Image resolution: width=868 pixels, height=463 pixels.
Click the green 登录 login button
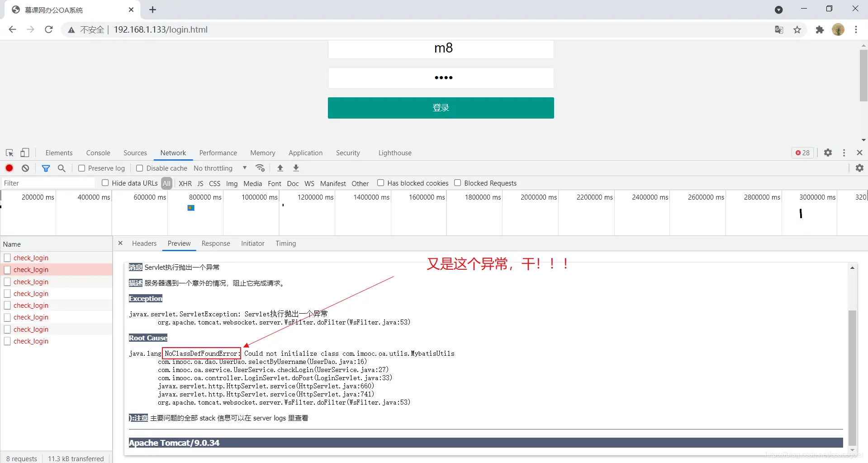[441, 108]
